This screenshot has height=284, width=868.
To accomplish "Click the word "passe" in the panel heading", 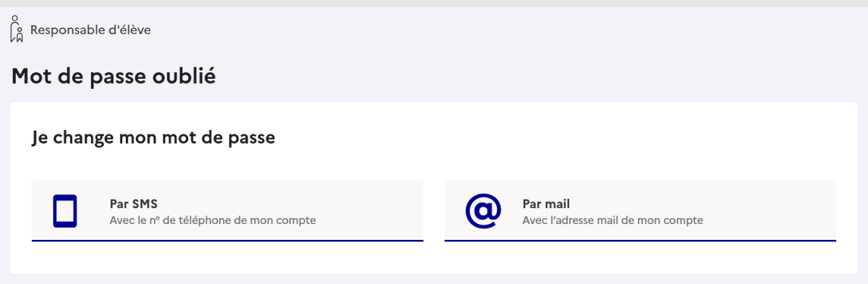I will [x=252, y=137].
